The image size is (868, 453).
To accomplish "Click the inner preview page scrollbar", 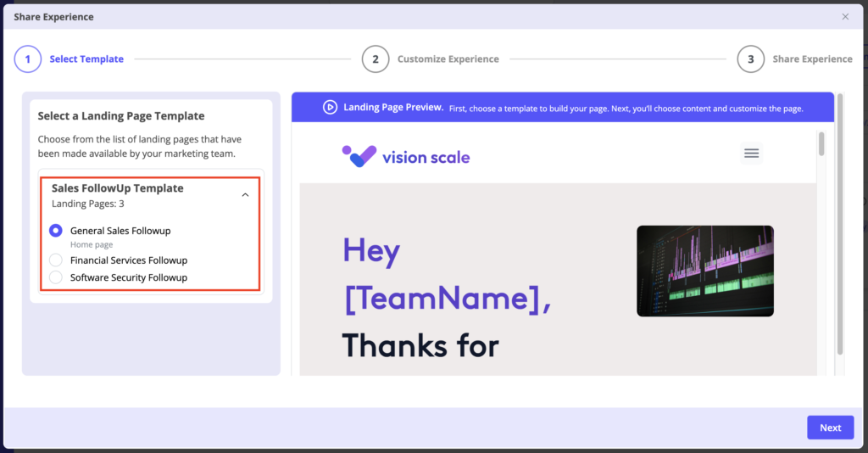I will tap(821, 144).
